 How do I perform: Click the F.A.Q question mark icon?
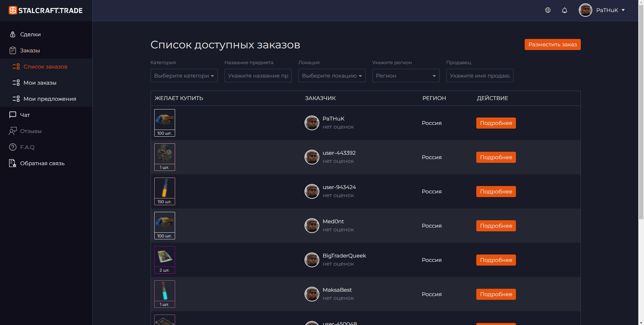pyautogui.click(x=13, y=147)
